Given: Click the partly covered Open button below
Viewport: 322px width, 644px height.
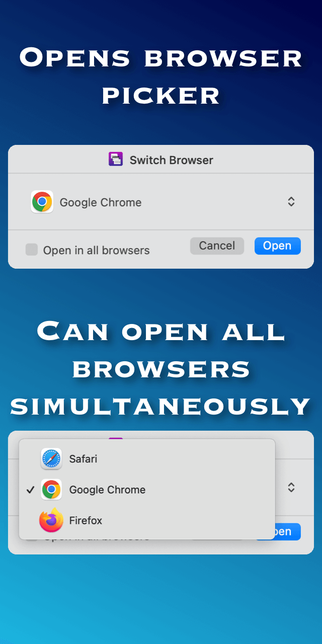Looking at the screenshot, I should (288, 532).
